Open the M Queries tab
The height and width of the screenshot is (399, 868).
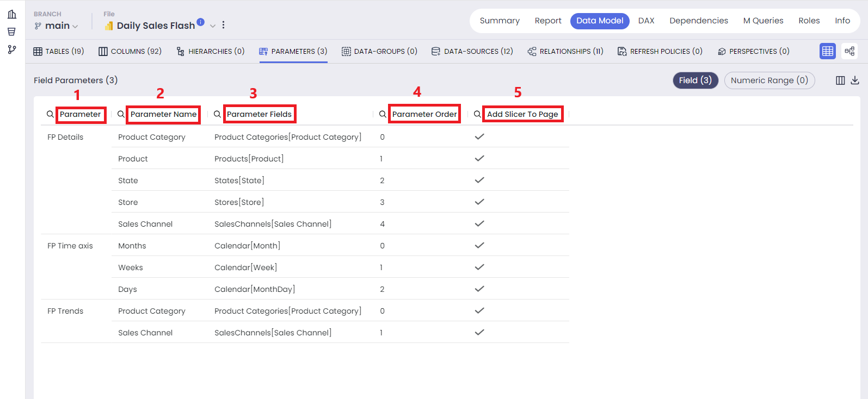pyautogui.click(x=763, y=21)
